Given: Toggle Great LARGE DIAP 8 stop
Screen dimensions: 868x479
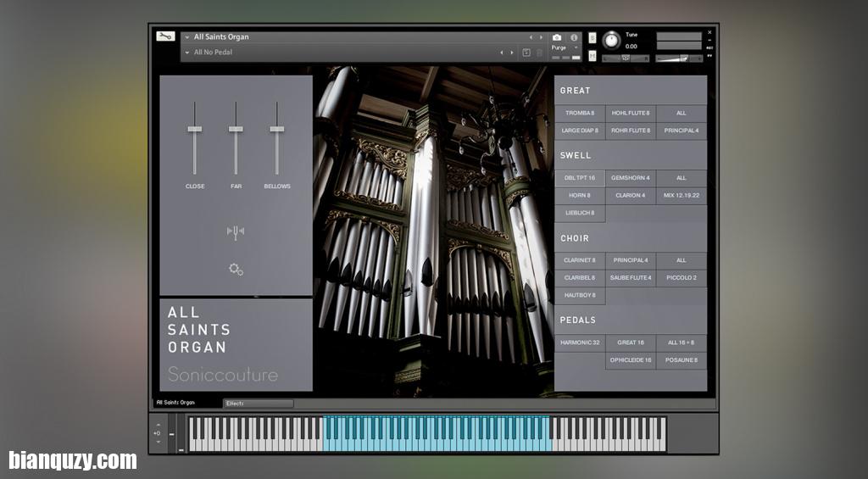Looking at the screenshot, I should pos(580,131).
